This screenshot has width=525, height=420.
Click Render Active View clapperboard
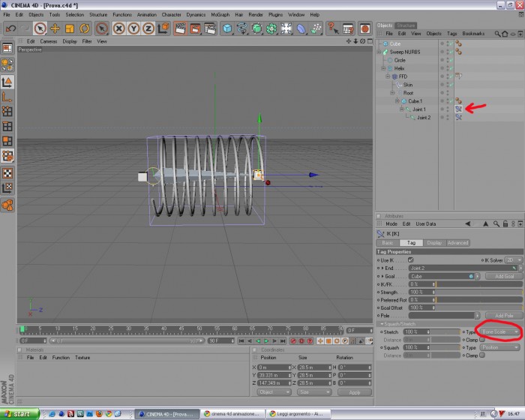[180, 28]
